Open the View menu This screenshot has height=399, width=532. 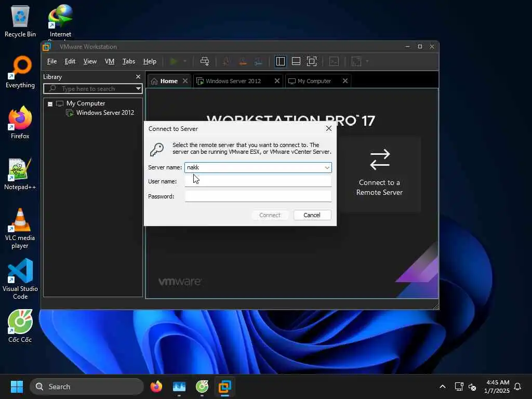(90, 61)
